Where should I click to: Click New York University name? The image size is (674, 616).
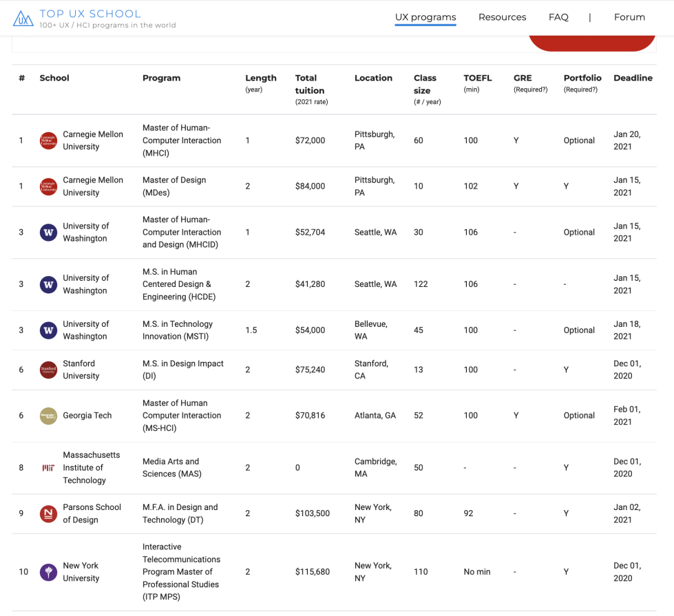(81, 572)
